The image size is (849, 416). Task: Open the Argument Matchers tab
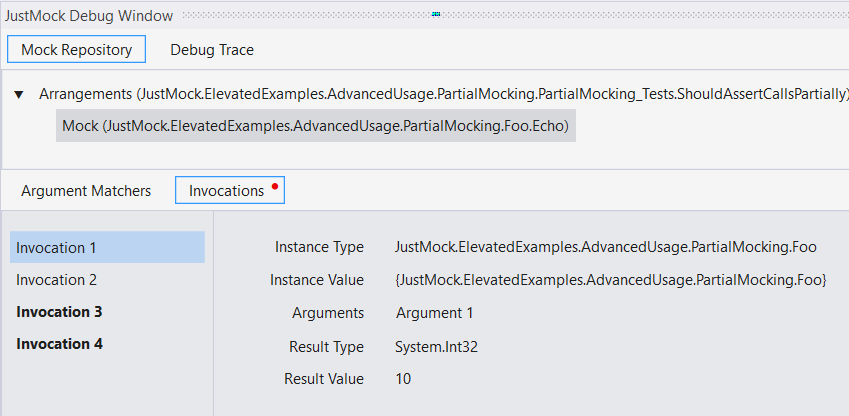coord(86,191)
